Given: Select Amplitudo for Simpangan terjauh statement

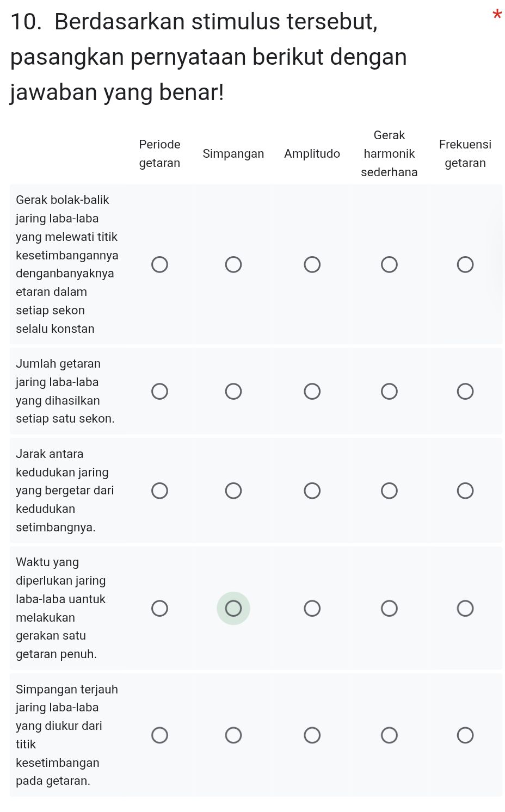Looking at the screenshot, I should 312,735.
